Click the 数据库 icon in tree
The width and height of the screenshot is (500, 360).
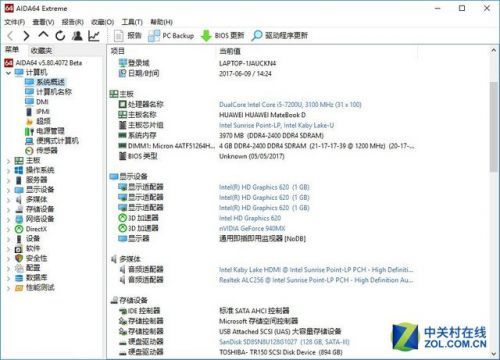coord(19,278)
